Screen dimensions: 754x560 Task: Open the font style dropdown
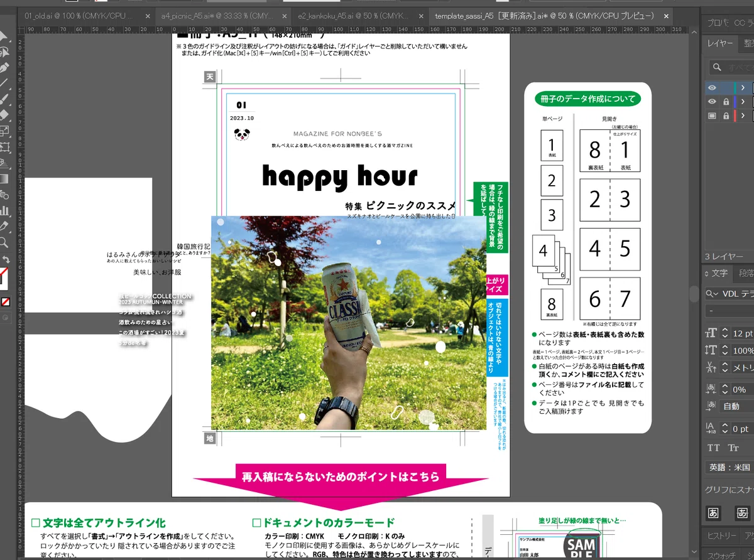click(x=729, y=310)
